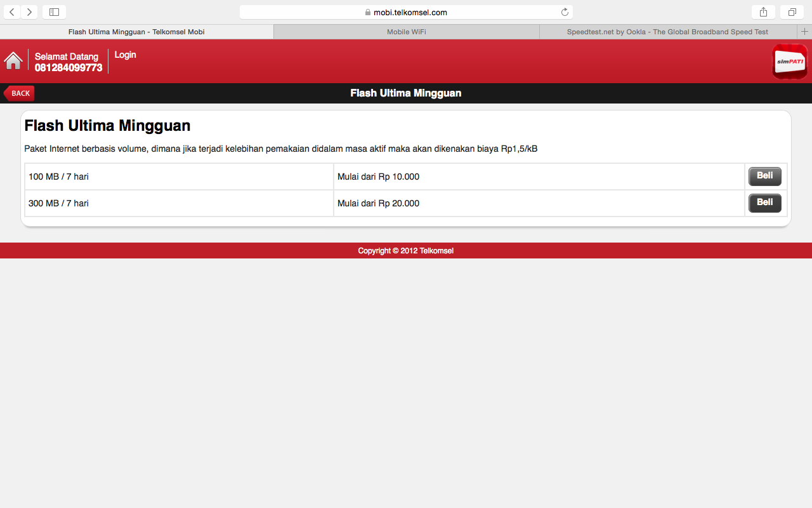Click Copyright © 2012 Telkomsel footer
The width and height of the screenshot is (812, 508).
406,251
